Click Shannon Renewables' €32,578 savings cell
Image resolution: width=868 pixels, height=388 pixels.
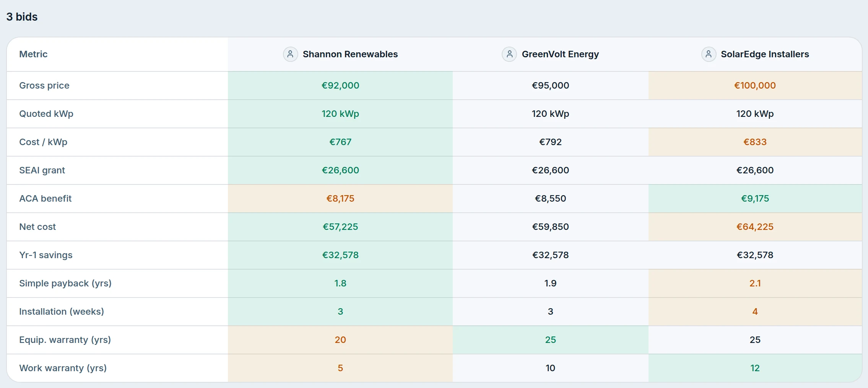340,255
